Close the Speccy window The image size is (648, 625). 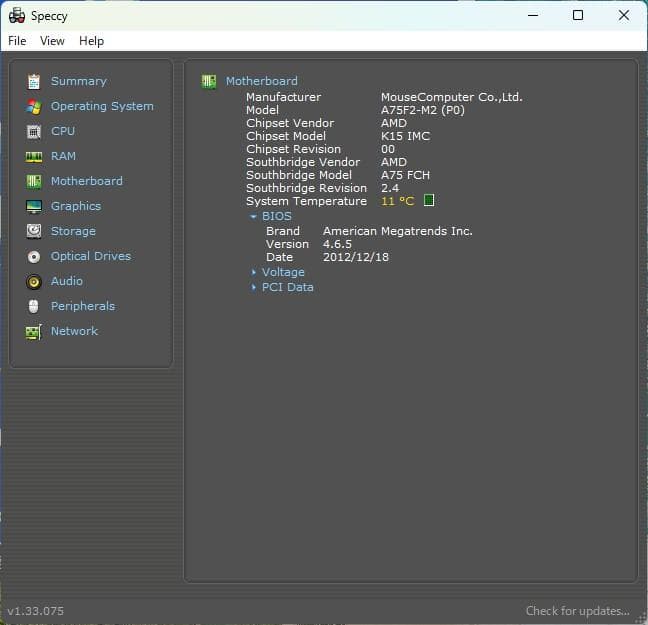[624, 16]
